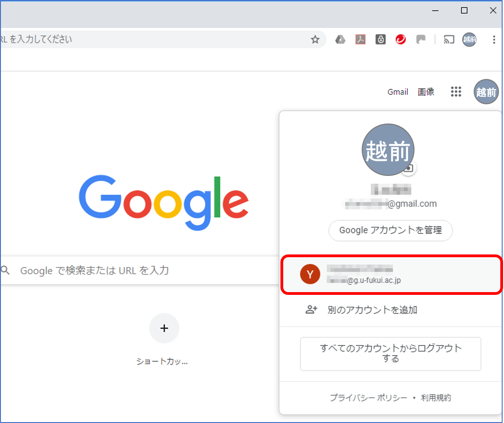Maximize the Chrome window
This screenshot has width=504, height=423.
pos(464,11)
